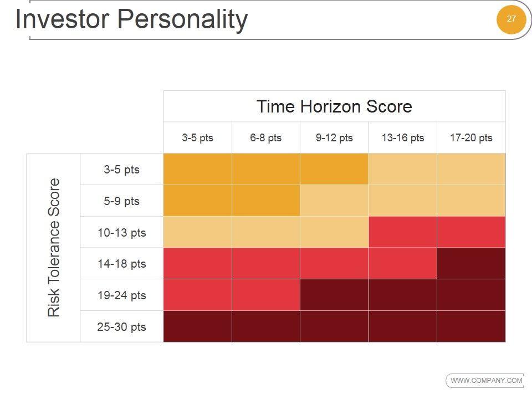Select the 6-8 pts column header
Viewport: 532px width, 399px height.
(265, 138)
